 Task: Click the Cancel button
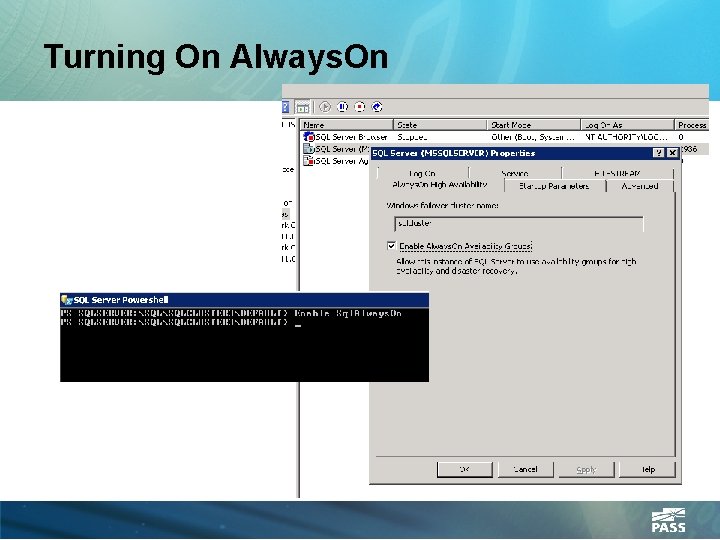[525, 469]
